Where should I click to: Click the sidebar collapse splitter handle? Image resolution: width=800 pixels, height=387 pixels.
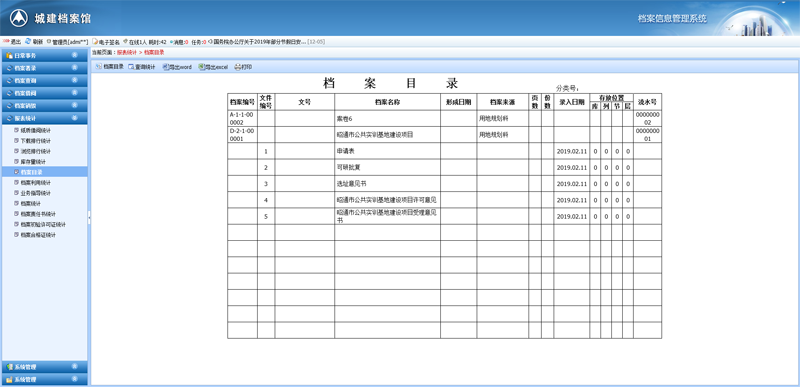[x=89, y=217]
